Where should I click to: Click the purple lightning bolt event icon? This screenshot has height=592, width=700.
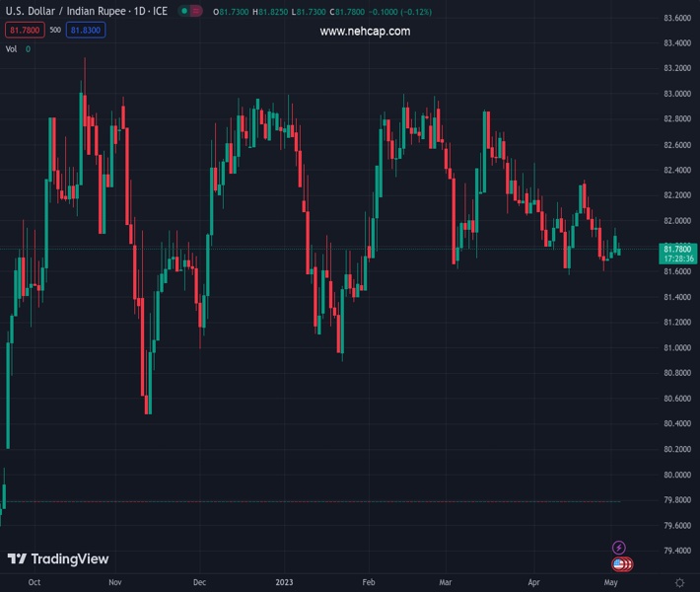618,548
